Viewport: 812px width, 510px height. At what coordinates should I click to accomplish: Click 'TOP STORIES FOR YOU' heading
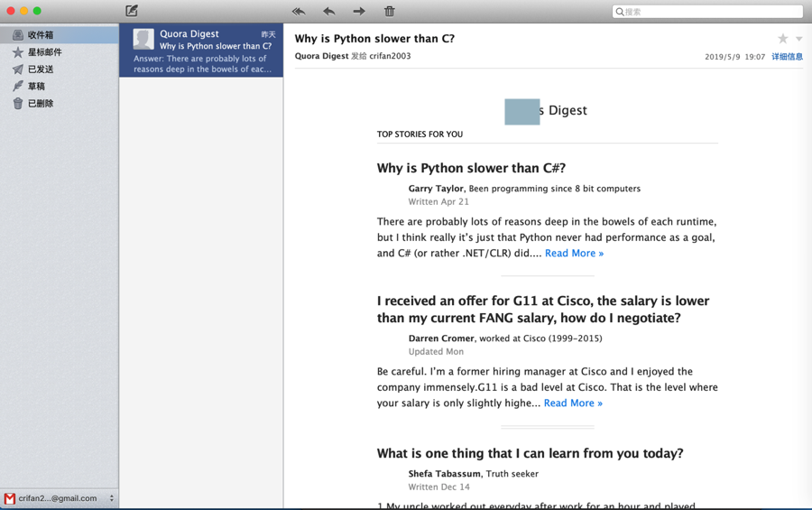point(420,134)
